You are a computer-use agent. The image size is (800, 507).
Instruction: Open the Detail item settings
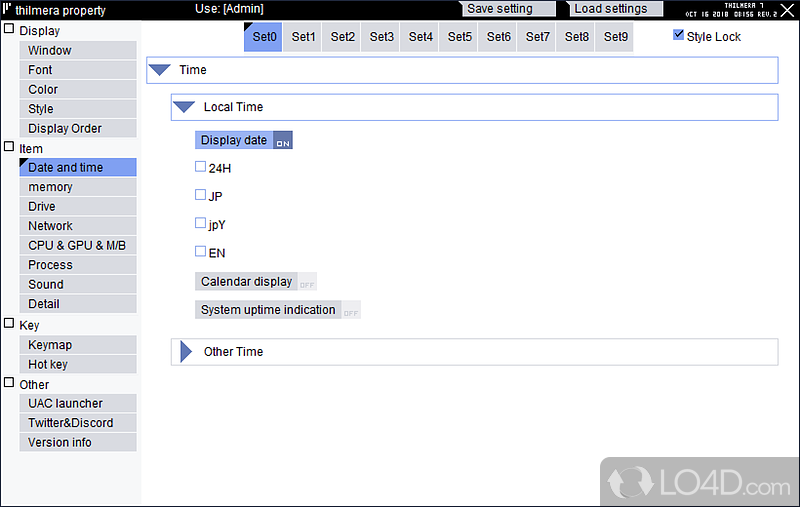coord(78,304)
